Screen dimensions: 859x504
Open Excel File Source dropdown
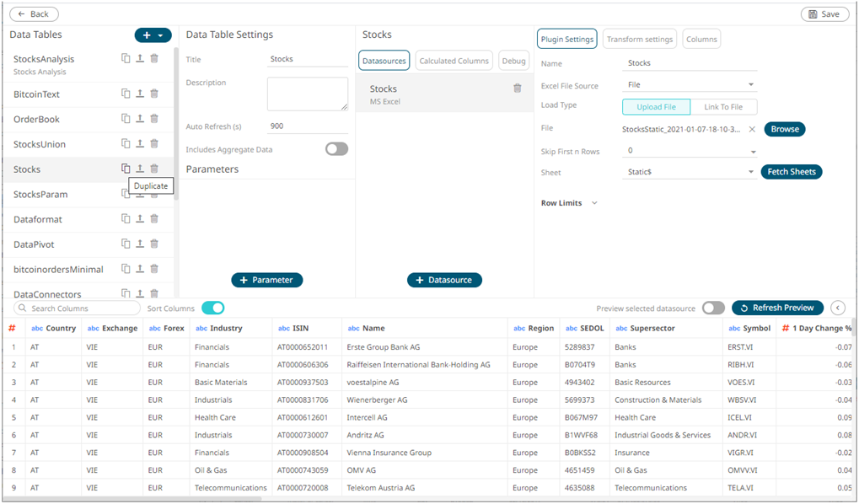[x=690, y=85]
